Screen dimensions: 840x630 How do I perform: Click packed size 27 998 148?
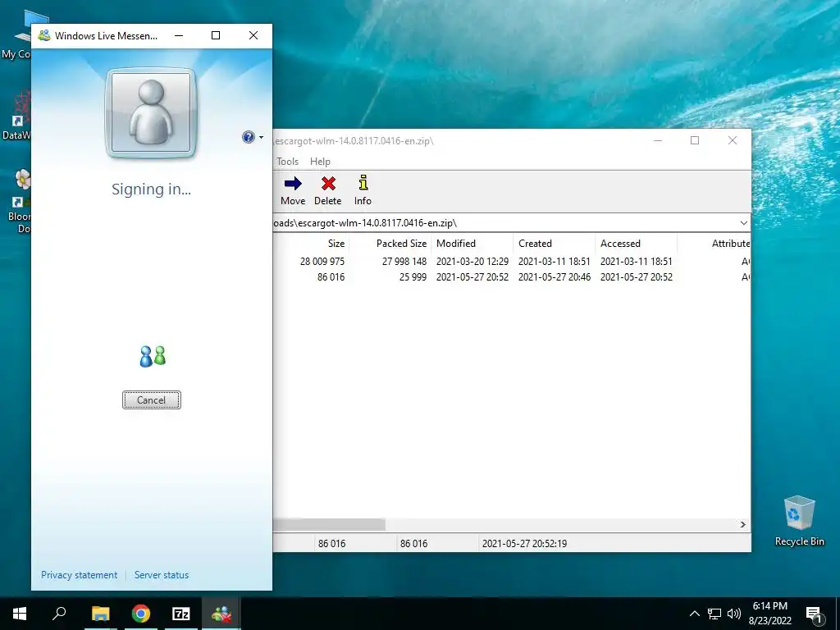[404, 262]
